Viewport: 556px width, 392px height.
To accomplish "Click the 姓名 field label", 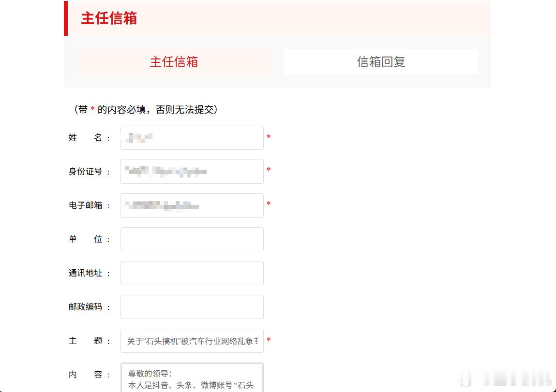I will [89, 138].
